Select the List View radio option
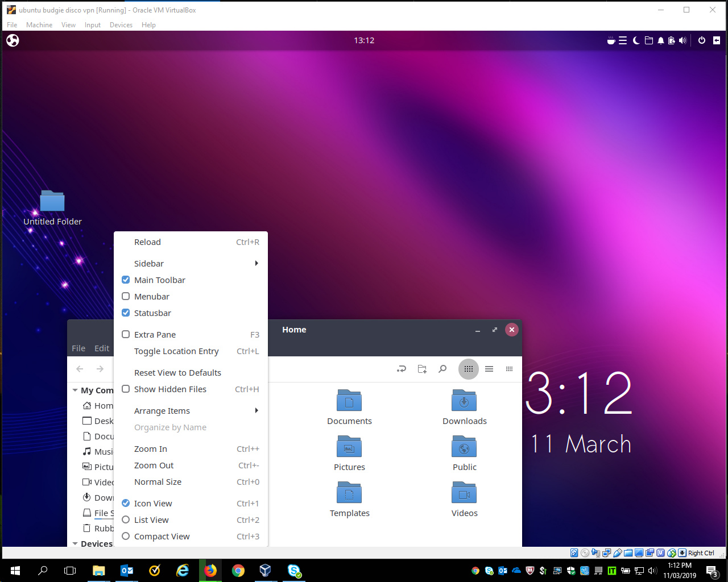The width and height of the screenshot is (728, 582). [x=151, y=520]
